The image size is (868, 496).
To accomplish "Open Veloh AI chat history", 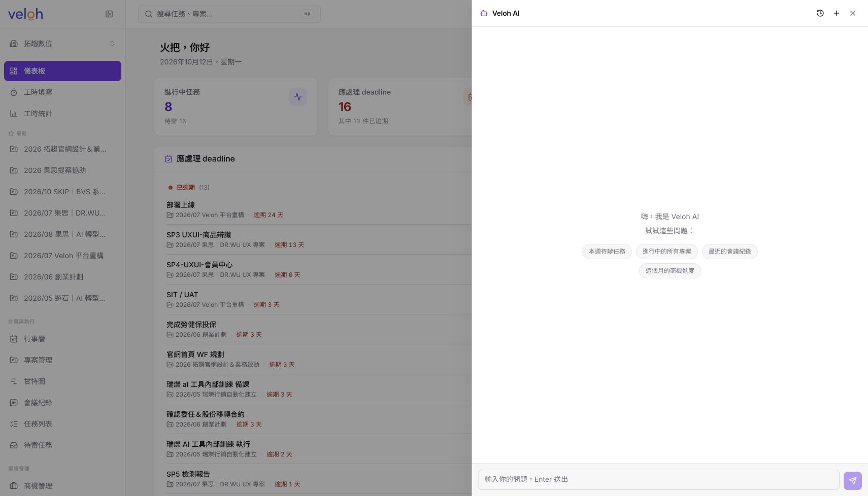I will pyautogui.click(x=820, y=13).
